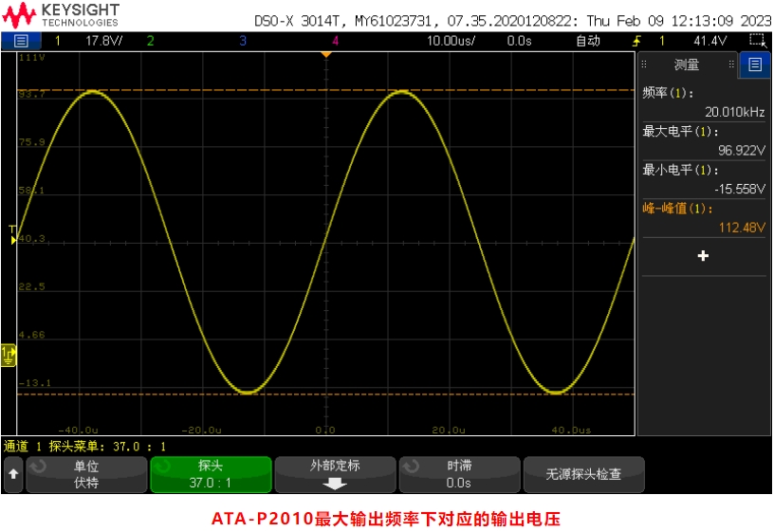Tap the rising edge trigger icon
The image size is (774, 532).
pyautogui.click(x=636, y=41)
